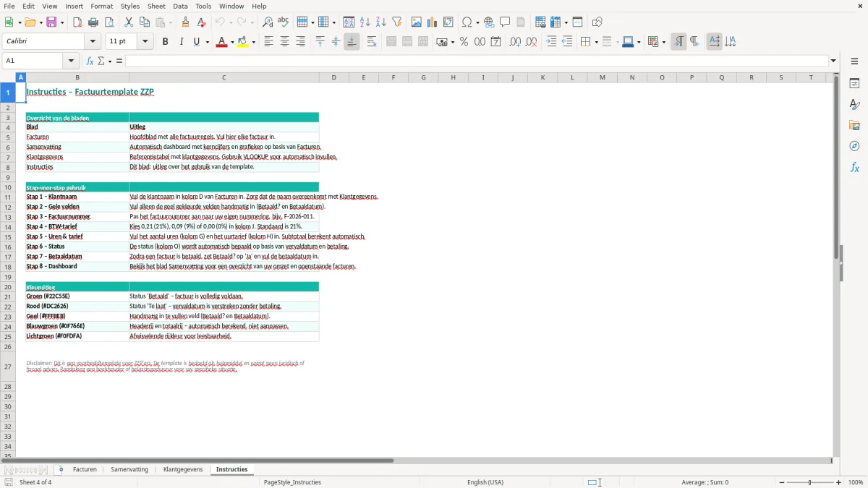Click Clear Direct Formatting icon
Viewport: 868px width, 488px height.
click(202, 22)
